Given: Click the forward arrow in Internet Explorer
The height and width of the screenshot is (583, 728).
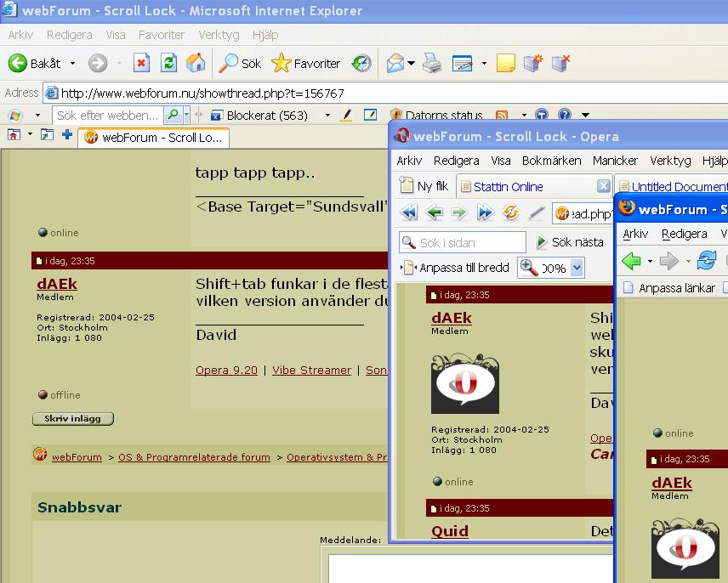Looking at the screenshot, I should click(98, 63).
